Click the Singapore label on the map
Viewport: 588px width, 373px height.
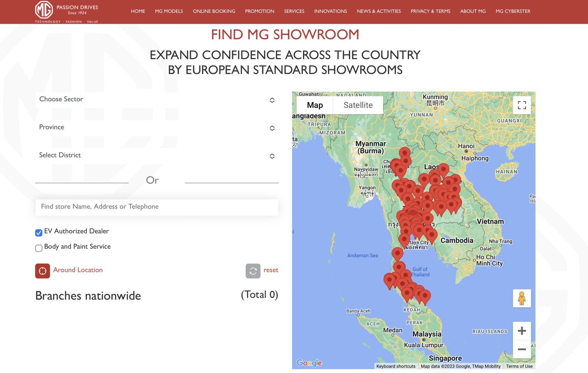tap(445, 358)
